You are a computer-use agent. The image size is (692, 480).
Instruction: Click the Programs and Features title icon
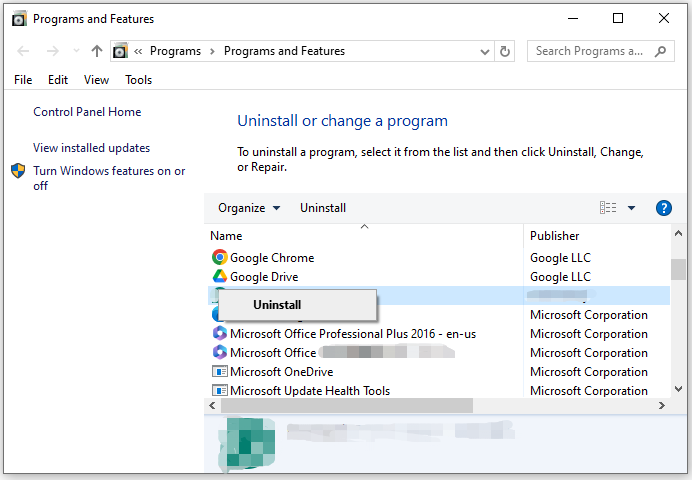click(x=19, y=19)
